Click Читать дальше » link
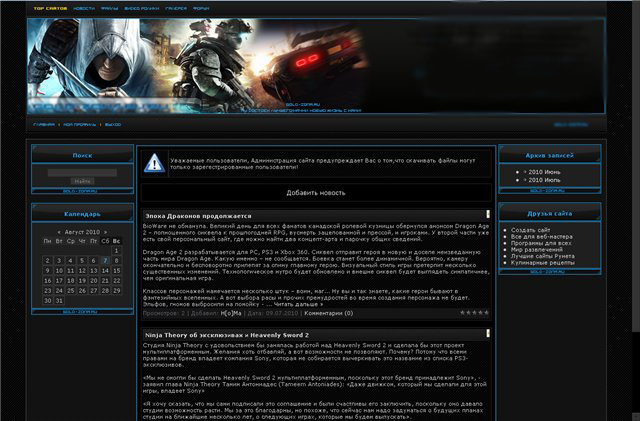This screenshot has width=640, height=421. [x=298, y=304]
